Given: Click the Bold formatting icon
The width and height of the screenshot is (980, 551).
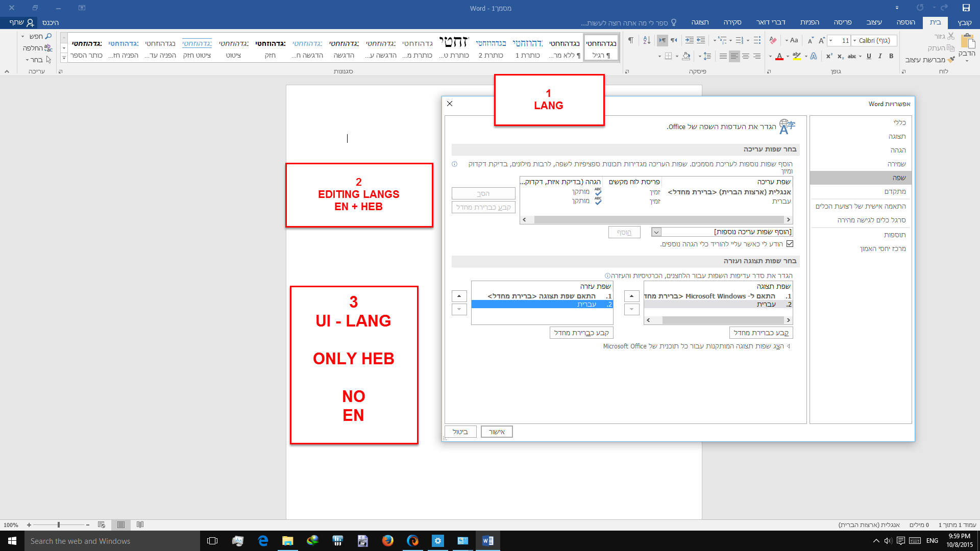Looking at the screenshot, I should [x=891, y=56].
